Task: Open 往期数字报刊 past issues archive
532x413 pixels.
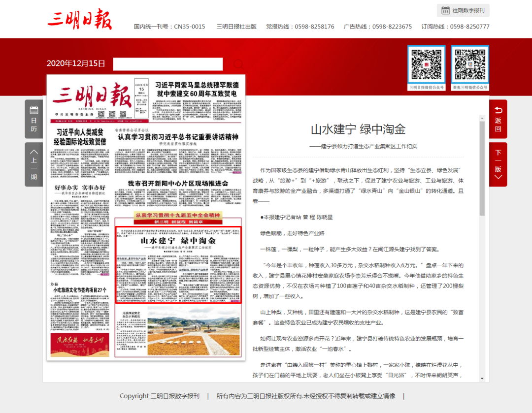Action: click(463, 10)
